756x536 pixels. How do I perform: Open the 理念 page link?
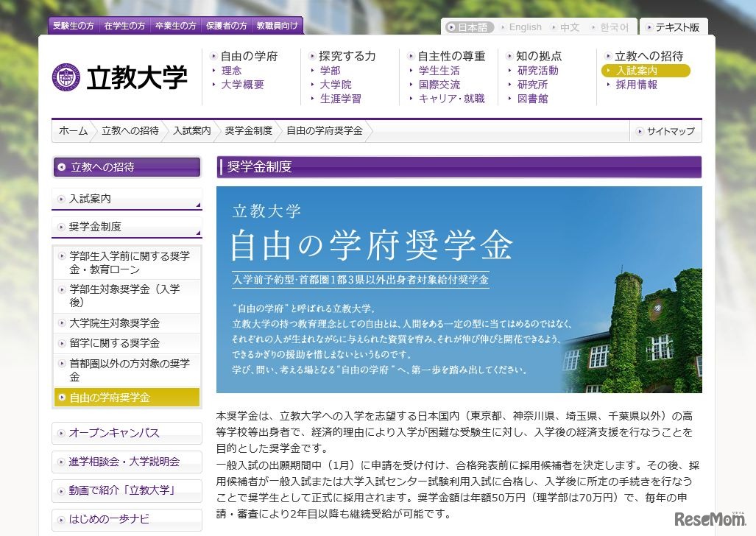[231, 71]
